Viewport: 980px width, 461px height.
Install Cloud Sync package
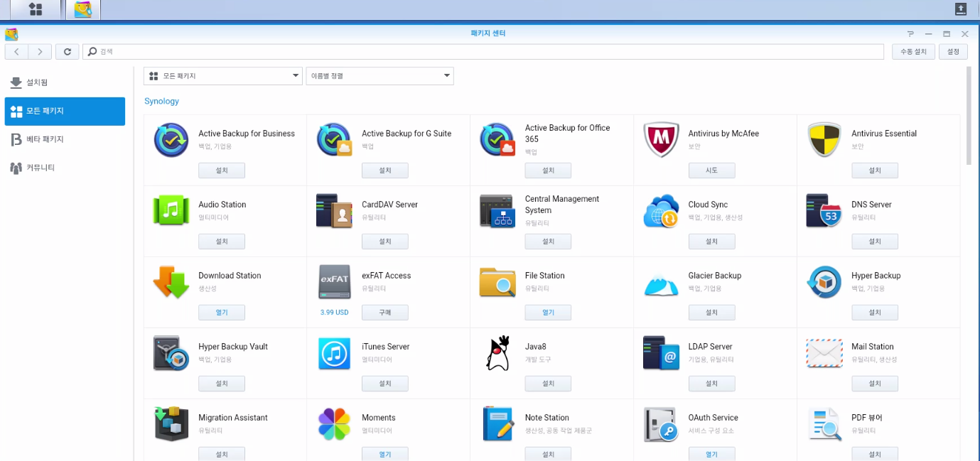(x=711, y=242)
